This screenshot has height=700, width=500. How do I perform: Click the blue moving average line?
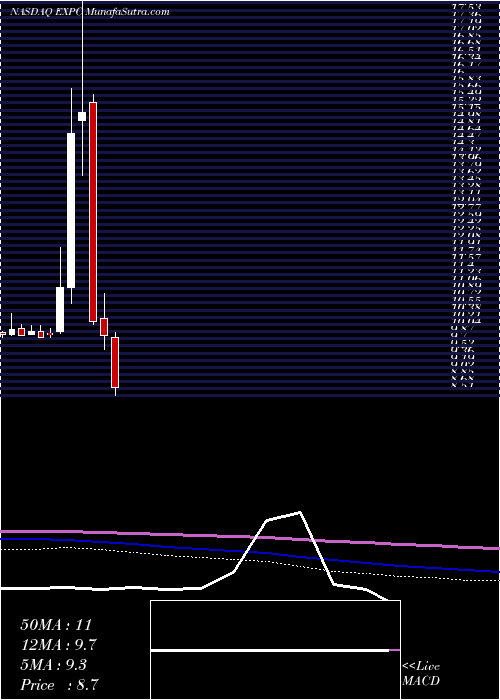(250, 553)
